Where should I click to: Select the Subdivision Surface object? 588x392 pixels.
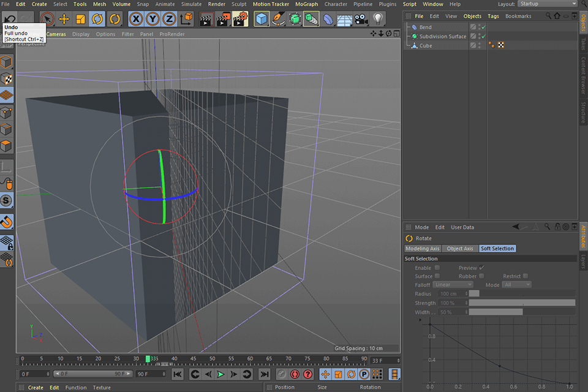[x=442, y=37]
